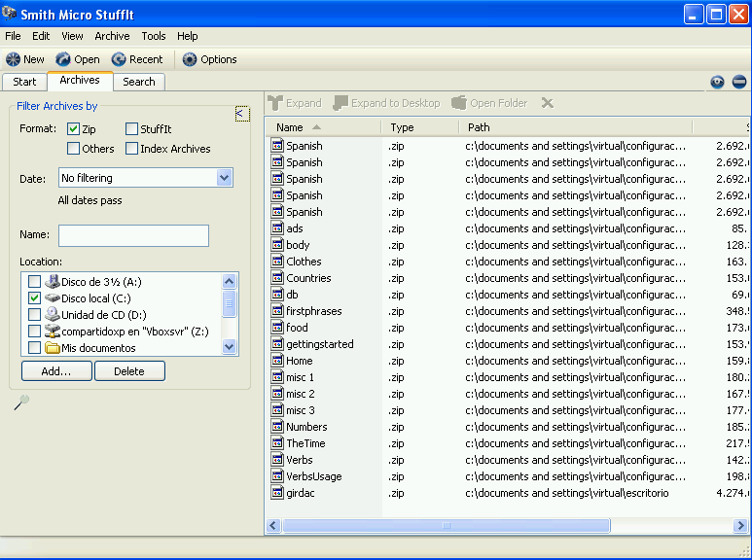Switch to the Search tab
This screenshot has height=560, width=752.
coord(139,82)
